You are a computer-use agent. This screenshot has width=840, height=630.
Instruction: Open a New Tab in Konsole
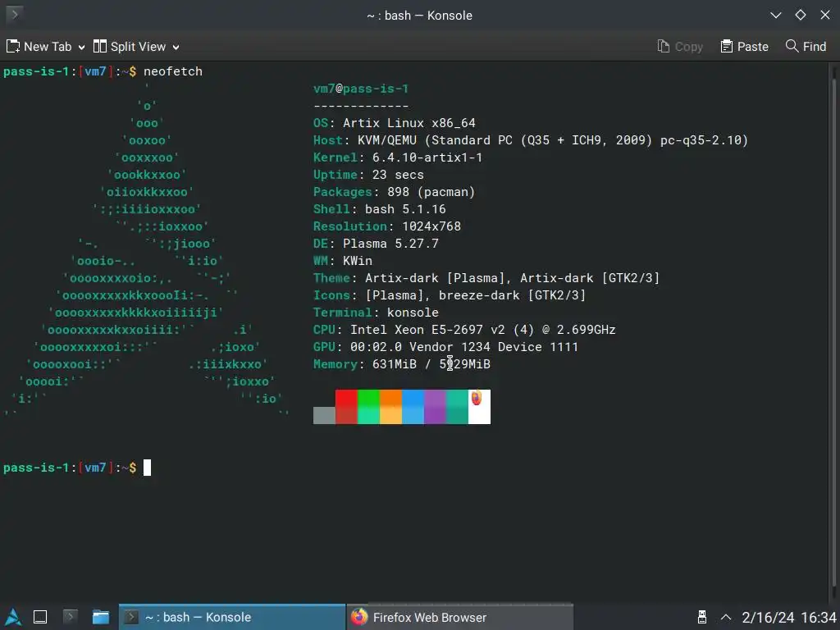tap(39, 47)
